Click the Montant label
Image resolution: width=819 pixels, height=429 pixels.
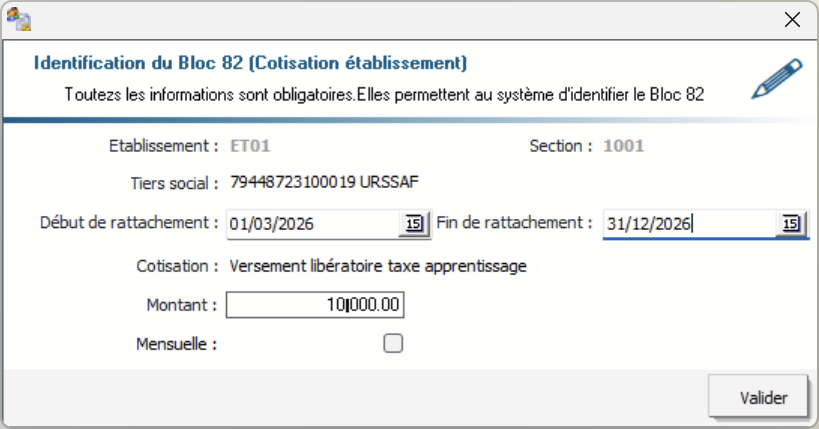click(x=181, y=304)
